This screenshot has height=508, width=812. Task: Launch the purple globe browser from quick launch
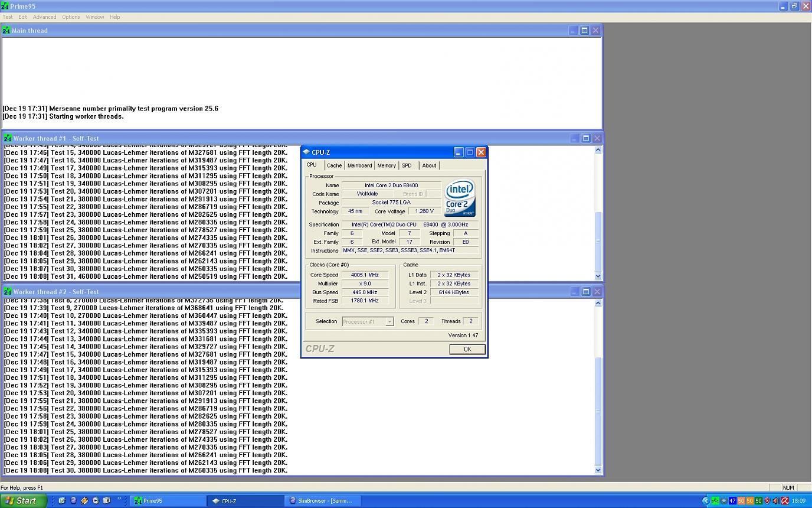73,500
